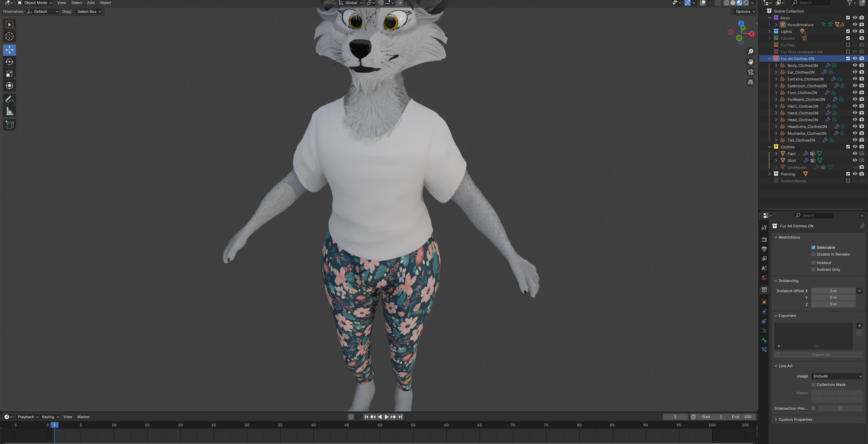The height and width of the screenshot is (444, 868).
Task: Open the Bone properties tab
Action: (764, 340)
